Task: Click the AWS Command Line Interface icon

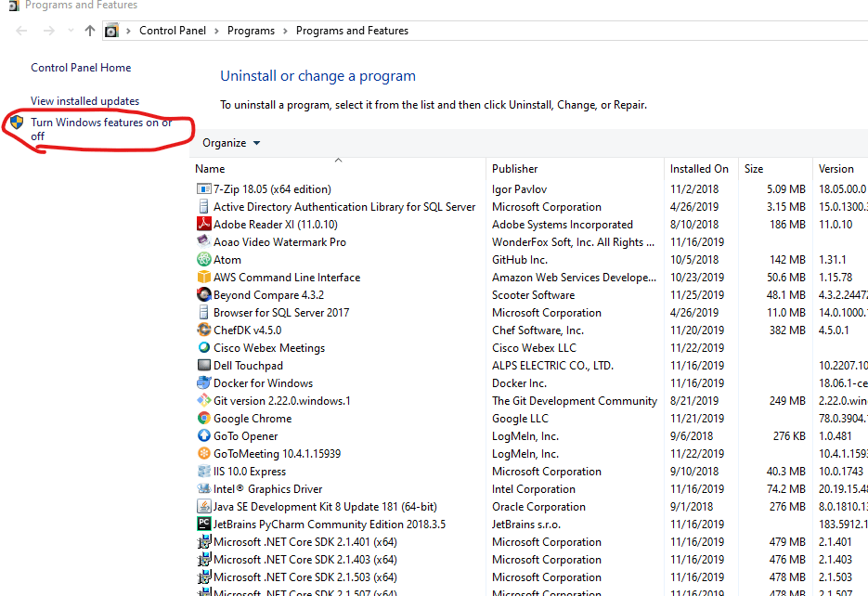Action: coord(203,278)
